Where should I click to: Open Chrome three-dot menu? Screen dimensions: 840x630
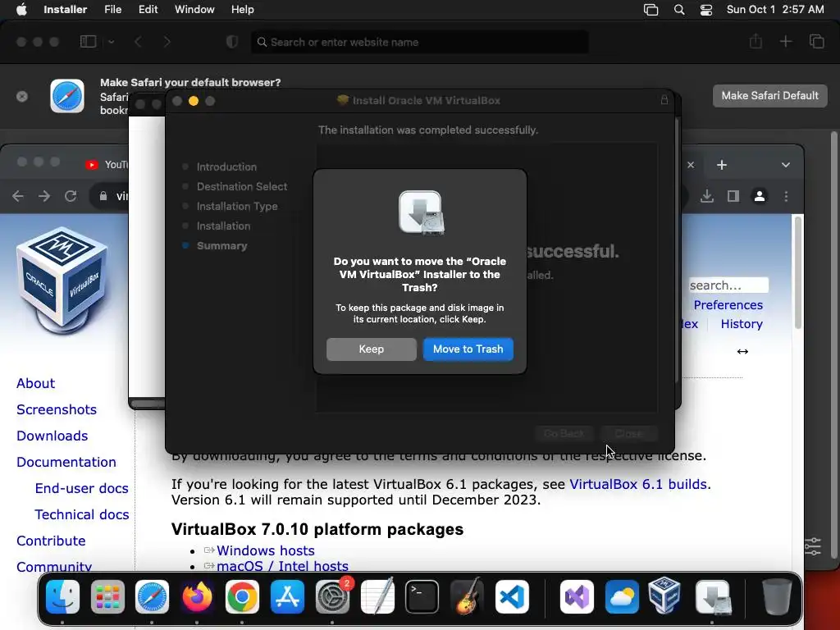point(786,196)
